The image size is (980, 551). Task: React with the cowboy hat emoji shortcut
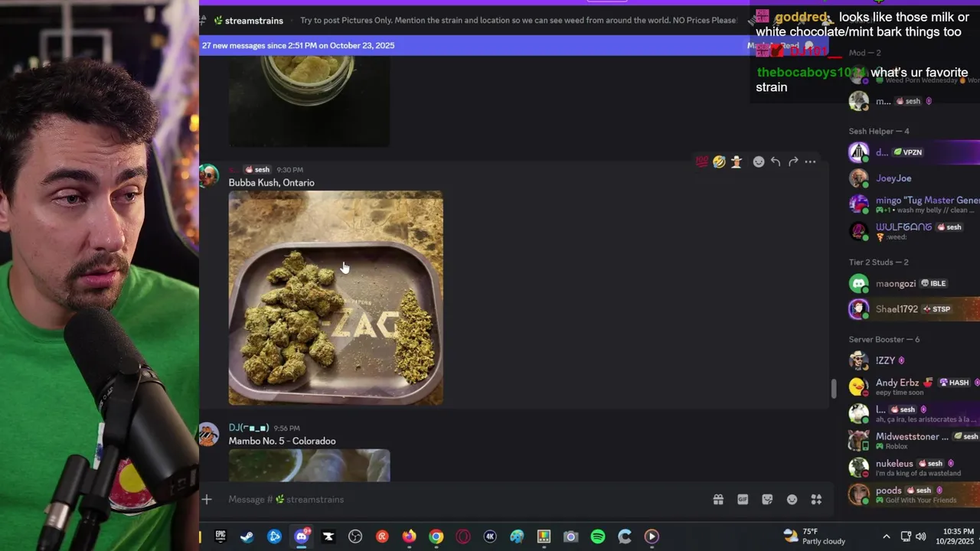[737, 161]
